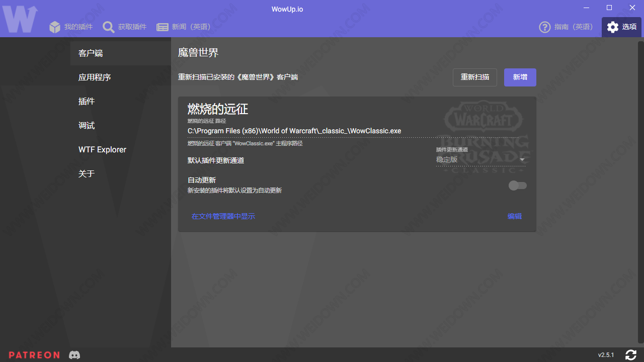644x362 pixels.
Task: Click the Get Addons magnifier icon
Action: pyautogui.click(x=109, y=27)
